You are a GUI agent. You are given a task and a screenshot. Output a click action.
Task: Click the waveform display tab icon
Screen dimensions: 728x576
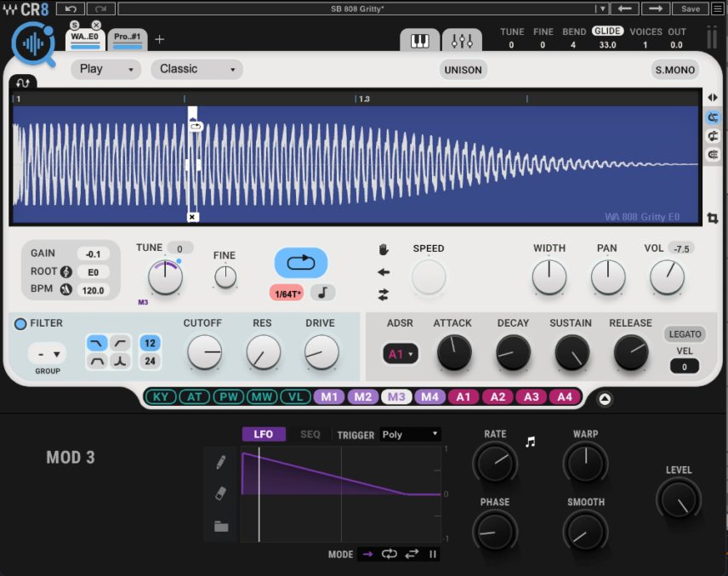point(23,83)
